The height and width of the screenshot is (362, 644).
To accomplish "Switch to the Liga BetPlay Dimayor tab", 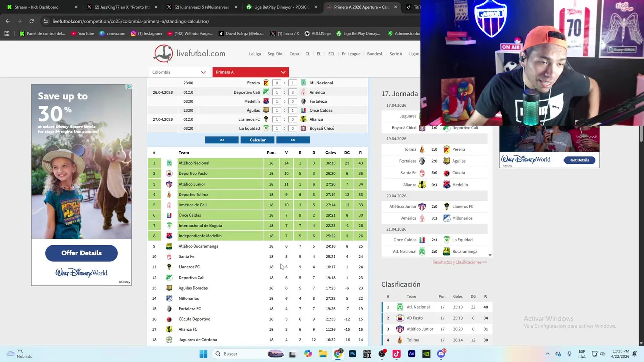I will [x=281, y=7].
